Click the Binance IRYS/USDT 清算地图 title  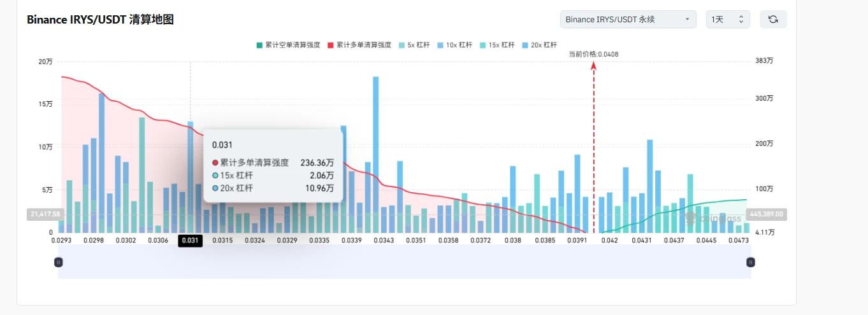[100, 20]
